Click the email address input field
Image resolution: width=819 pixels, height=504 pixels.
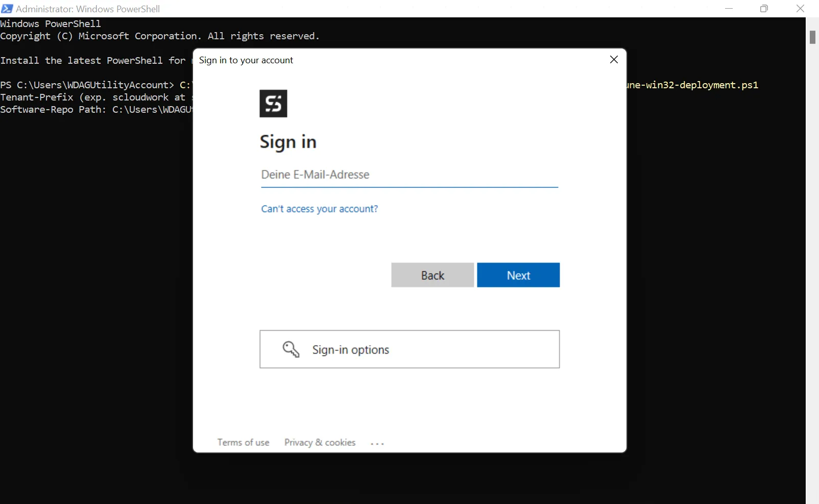tap(409, 175)
